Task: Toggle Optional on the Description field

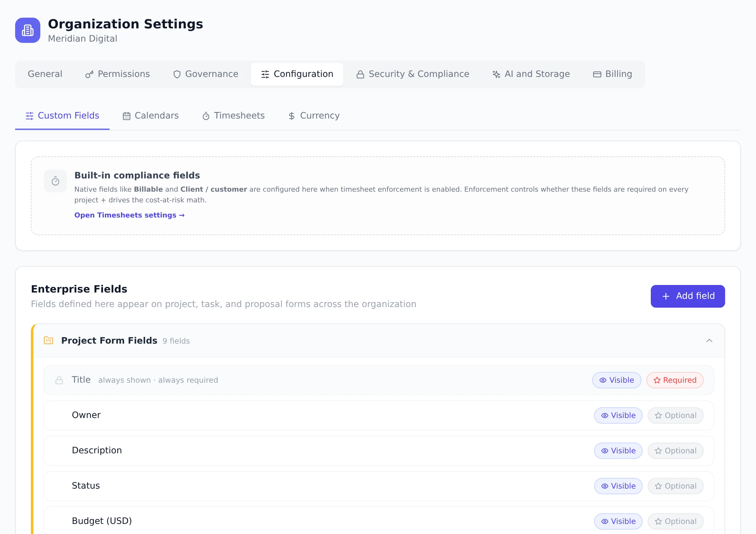Action: (x=675, y=451)
